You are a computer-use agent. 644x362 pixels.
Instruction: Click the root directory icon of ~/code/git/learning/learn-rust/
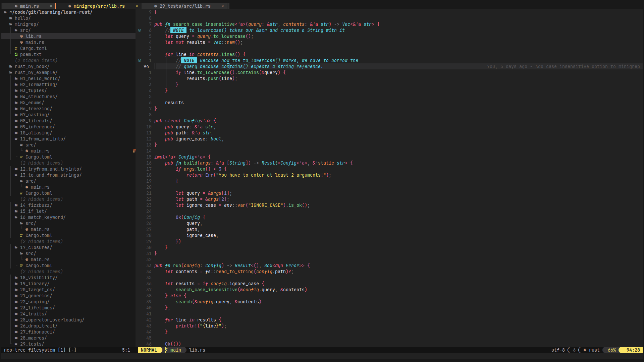[x=5, y=12]
